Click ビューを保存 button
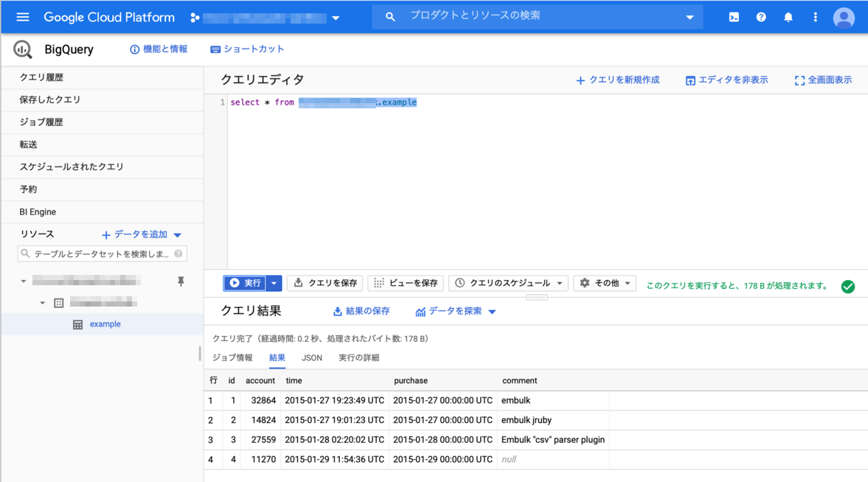The image size is (868, 482). coord(406,283)
